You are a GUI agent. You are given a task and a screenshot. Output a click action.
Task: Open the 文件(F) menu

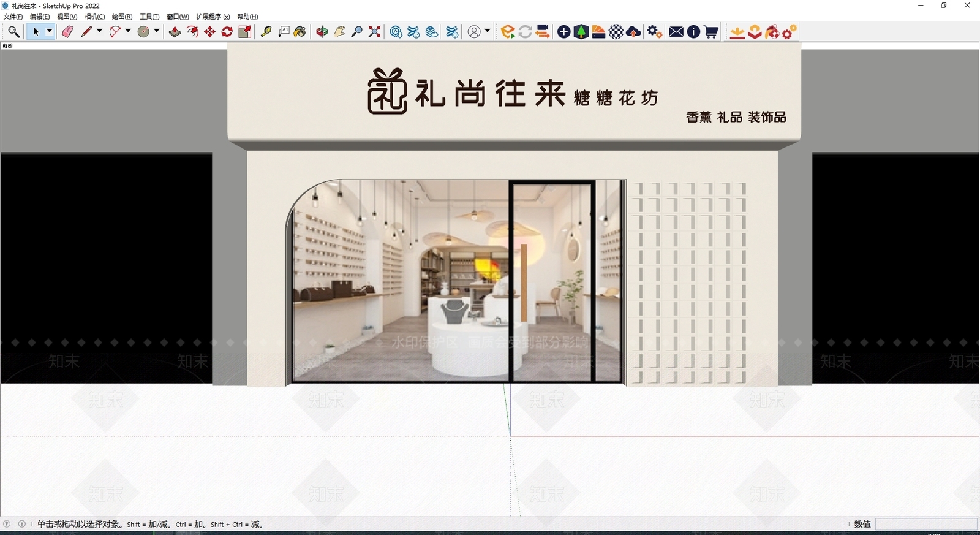(13, 17)
